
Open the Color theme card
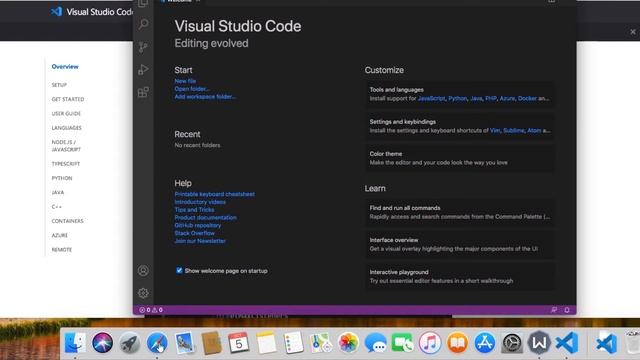click(460, 158)
